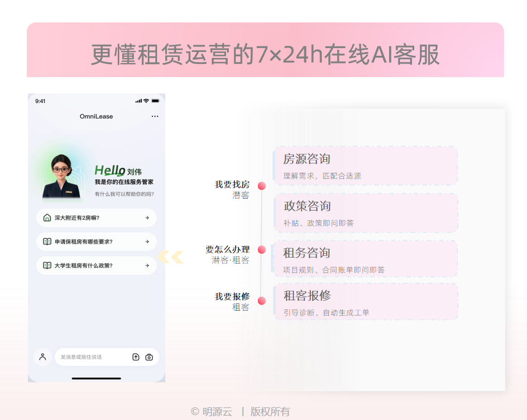527x420 pixels.
Task: Click the 我要找房 label
Action: 232,184
